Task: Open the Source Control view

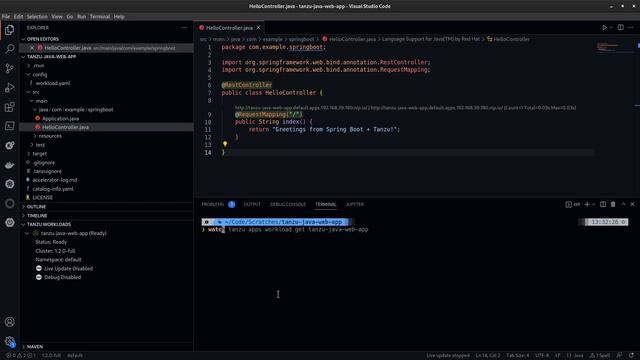Action: pos(9,68)
